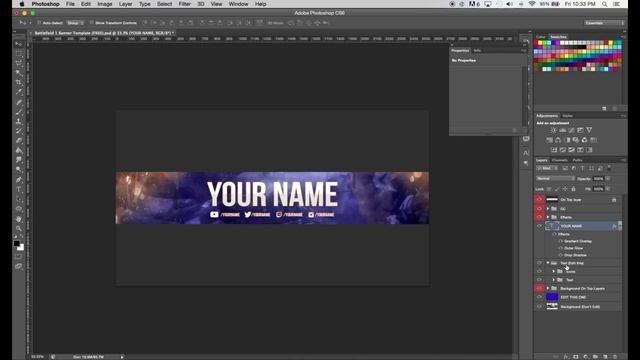This screenshot has height=360, width=640.
Task: Add a Photo Filter adjustment
Action: [576, 140]
